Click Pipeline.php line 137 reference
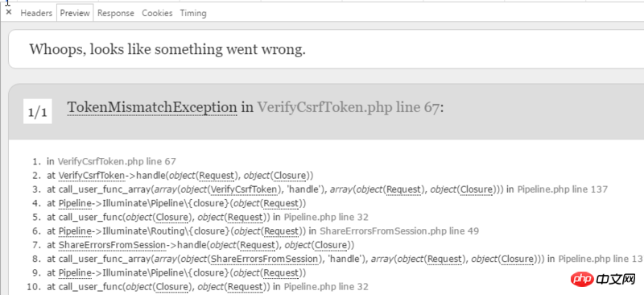Screen dimensions: 644x295 coord(562,189)
